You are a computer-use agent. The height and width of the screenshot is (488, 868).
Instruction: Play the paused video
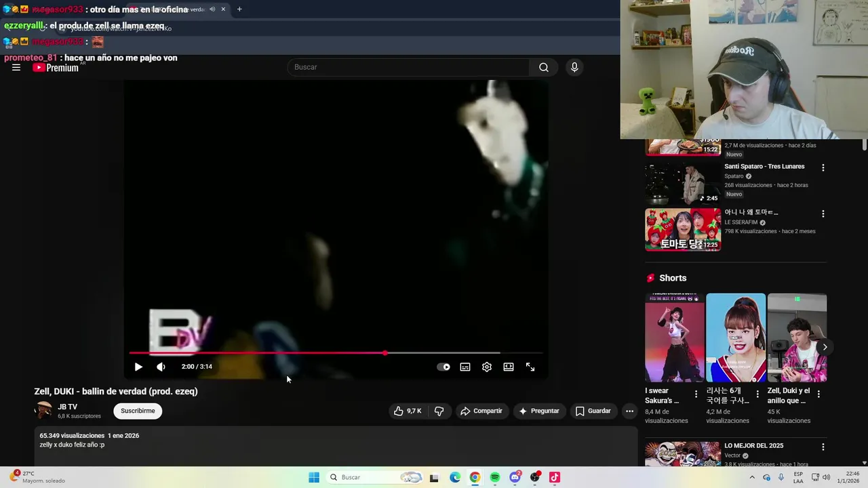[138, 367]
